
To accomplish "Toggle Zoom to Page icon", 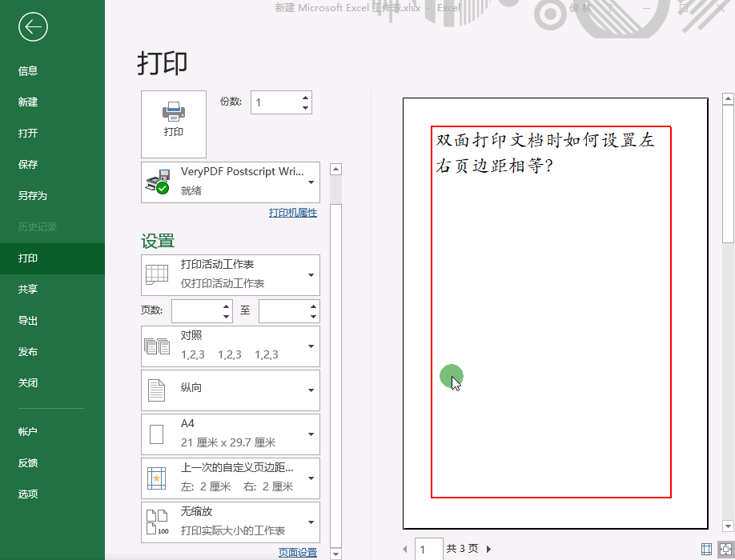I will click(725, 549).
